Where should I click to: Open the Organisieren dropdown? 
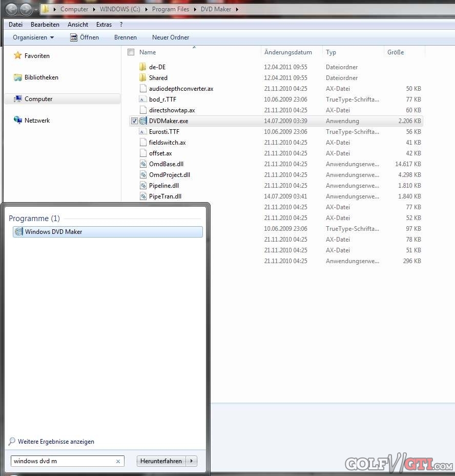pos(33,37)
